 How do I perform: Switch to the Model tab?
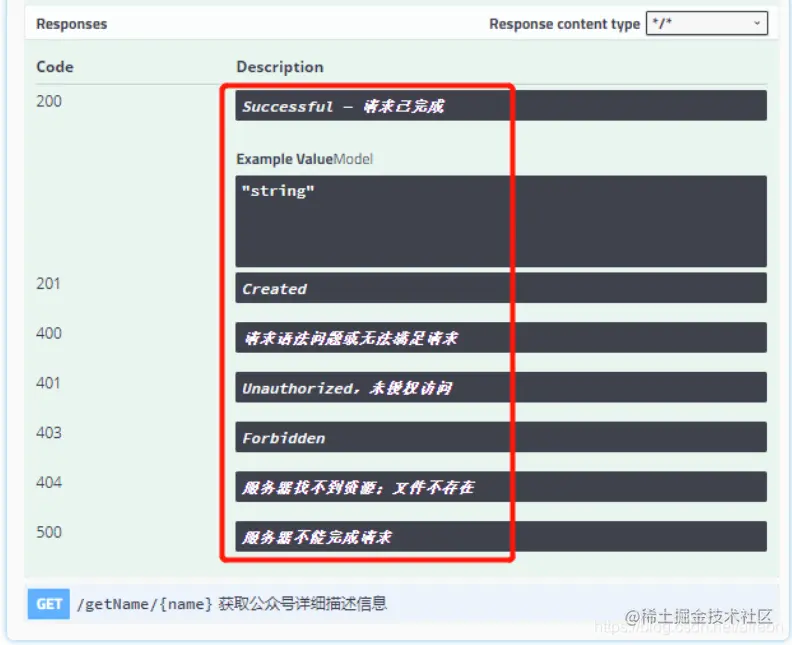353,159
